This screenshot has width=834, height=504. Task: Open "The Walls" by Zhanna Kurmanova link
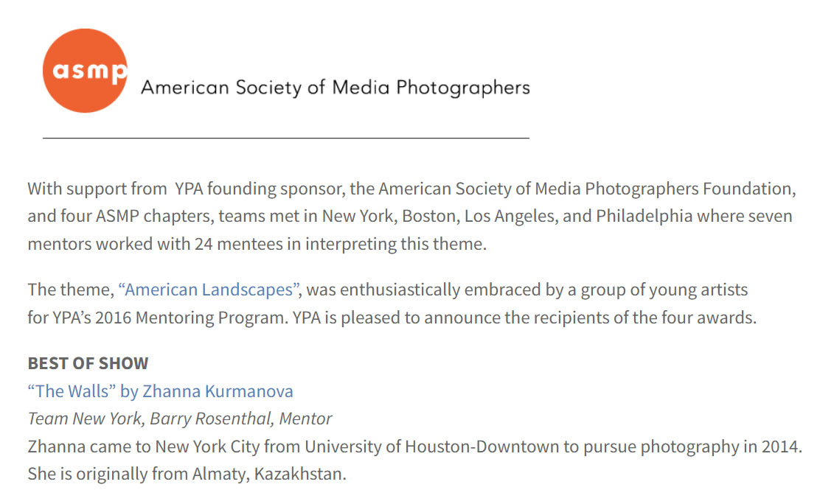coord(160,391)
